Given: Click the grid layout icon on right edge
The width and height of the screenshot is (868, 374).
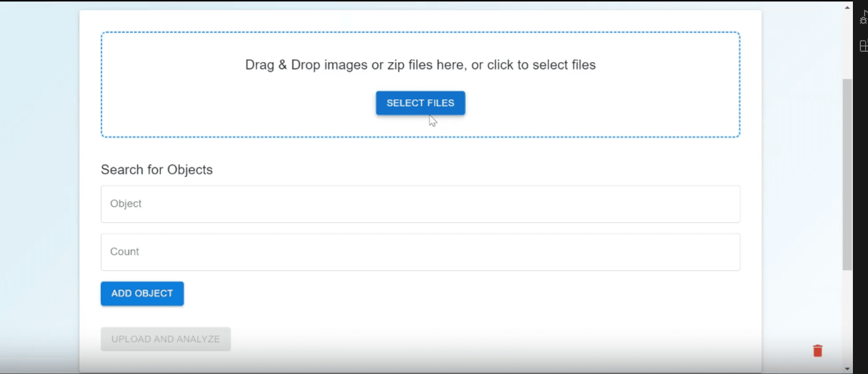Looking at the screenshot, I should pos(863,46).
